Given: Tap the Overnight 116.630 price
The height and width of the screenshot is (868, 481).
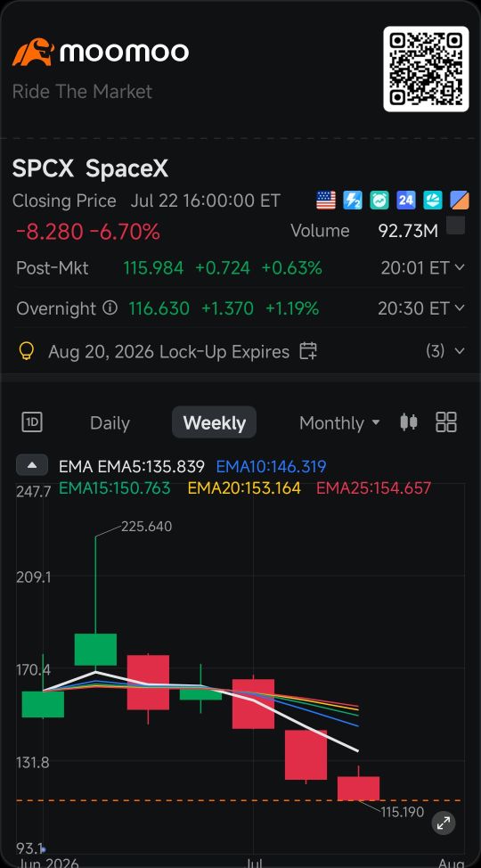Looking at the screenshot, I should point(159,307).
